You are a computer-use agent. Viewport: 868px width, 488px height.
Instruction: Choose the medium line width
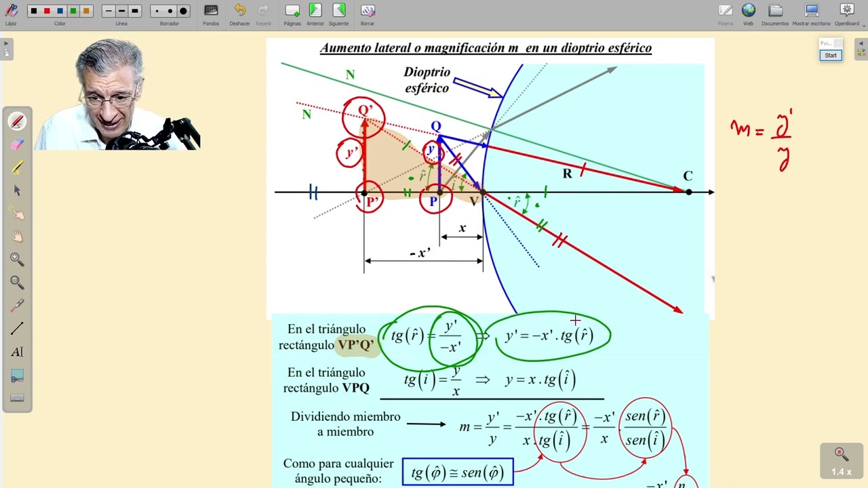121,11
